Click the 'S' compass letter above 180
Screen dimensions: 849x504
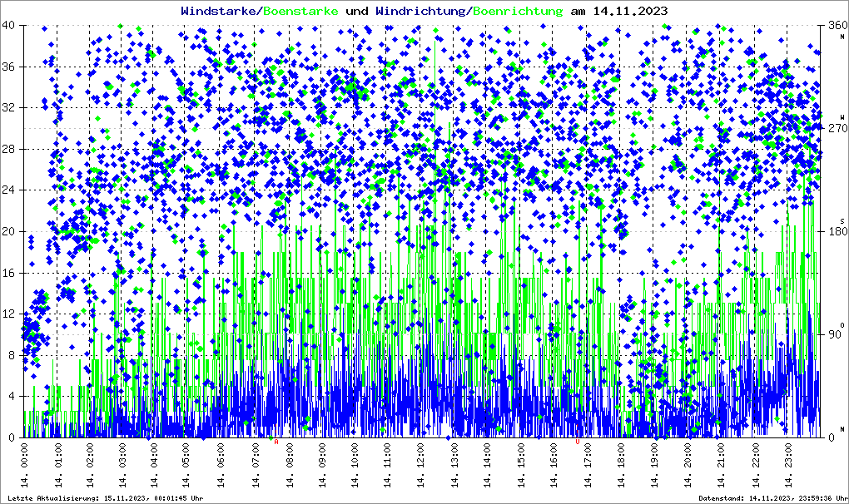click(842, 220)
